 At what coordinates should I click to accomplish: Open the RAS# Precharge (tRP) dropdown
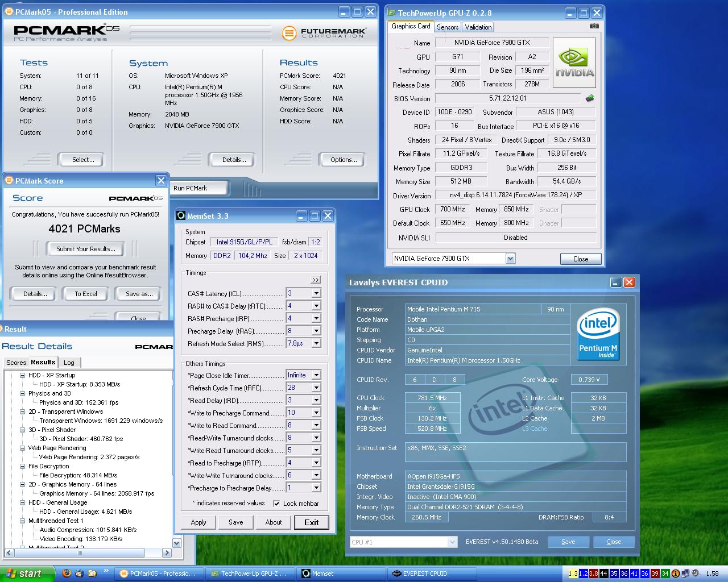tap(316, 318)
